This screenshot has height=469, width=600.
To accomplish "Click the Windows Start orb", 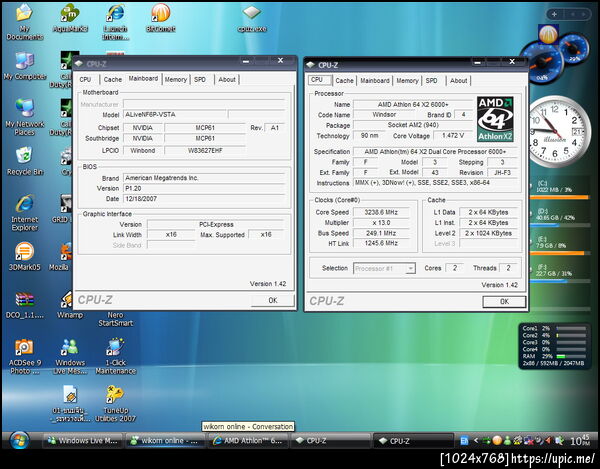I will pos(19,440).
